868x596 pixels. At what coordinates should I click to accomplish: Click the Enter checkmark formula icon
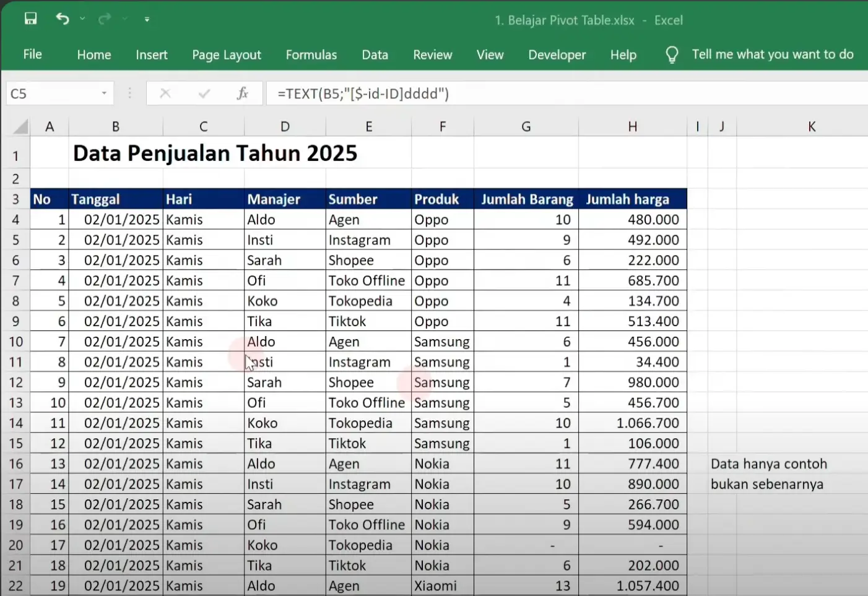click(204, 93)
